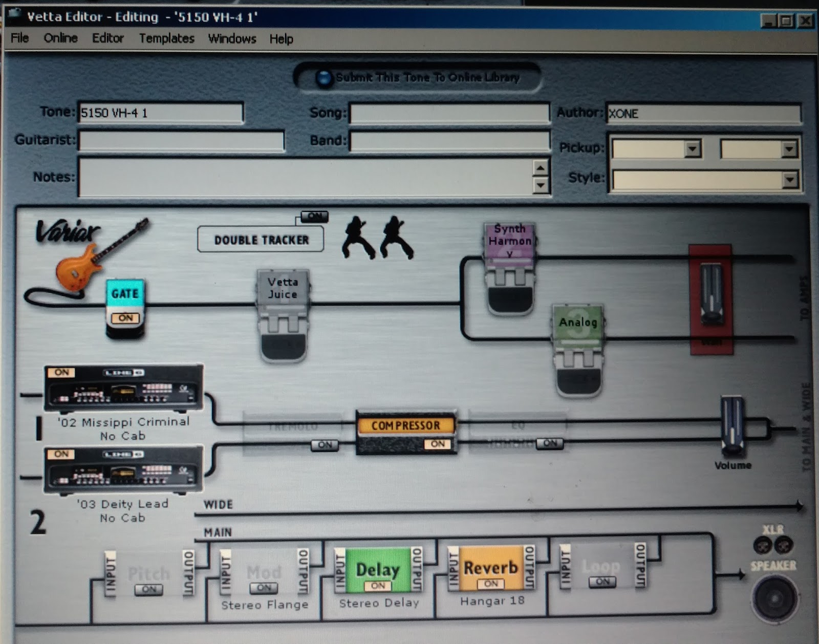Click the 'Stereo Delay' label
The width and height of the screenshot is (819, 644).
[x=379, y=603]
